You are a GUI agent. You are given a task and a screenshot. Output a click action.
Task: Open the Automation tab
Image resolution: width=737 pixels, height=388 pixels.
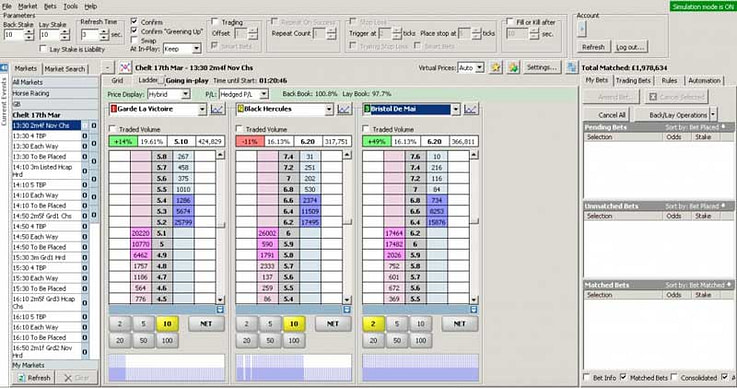click(704, 80)
